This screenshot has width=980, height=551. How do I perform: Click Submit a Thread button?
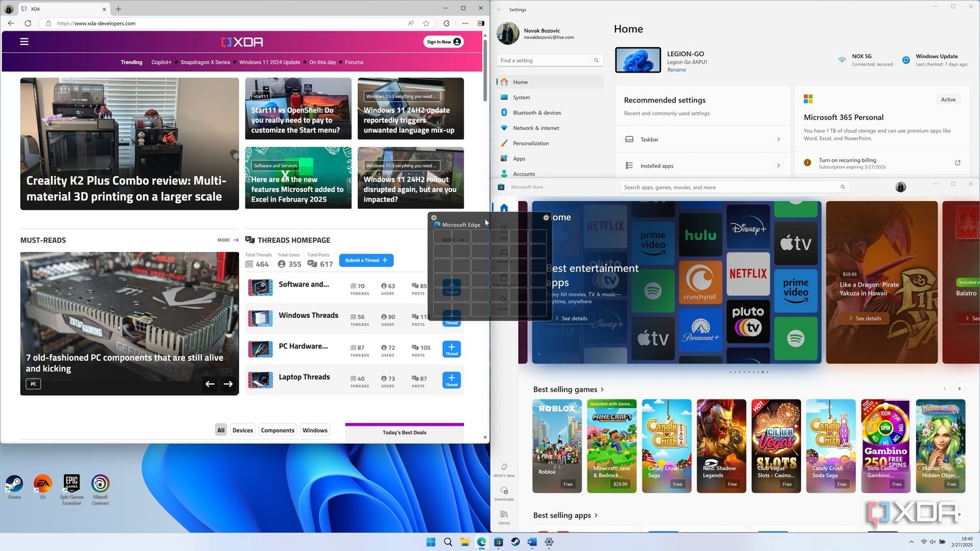point(366,260)
